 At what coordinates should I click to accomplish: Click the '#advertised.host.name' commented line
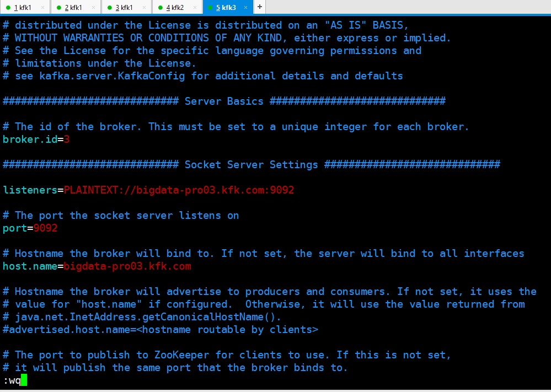[x=161, y=330]
